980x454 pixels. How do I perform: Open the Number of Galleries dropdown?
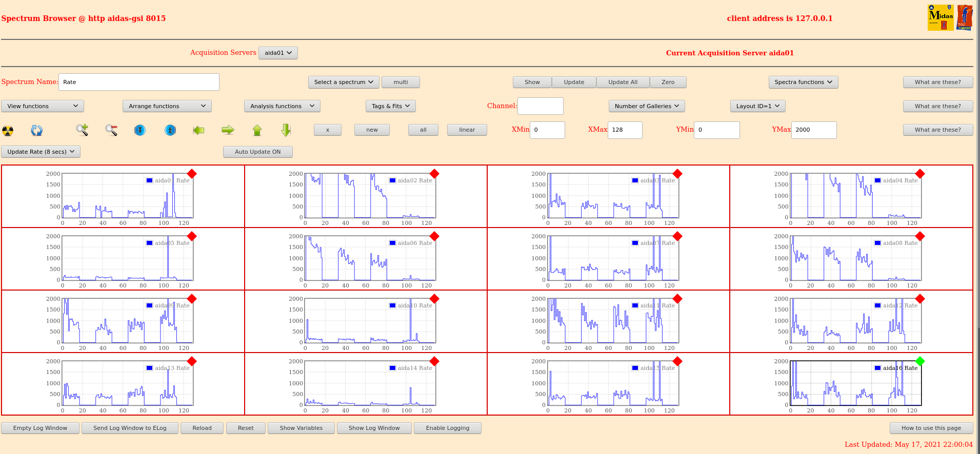coord(646,106)
